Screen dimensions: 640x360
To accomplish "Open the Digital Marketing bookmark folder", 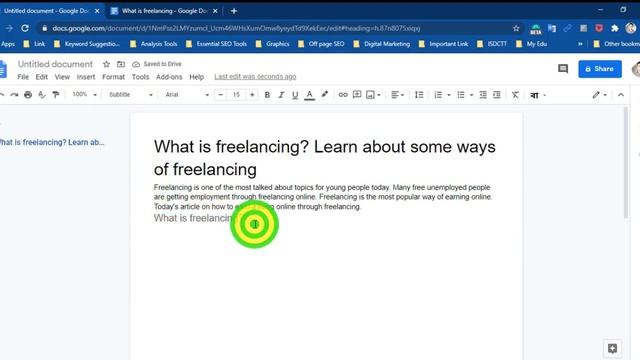I will pos(382,44).
